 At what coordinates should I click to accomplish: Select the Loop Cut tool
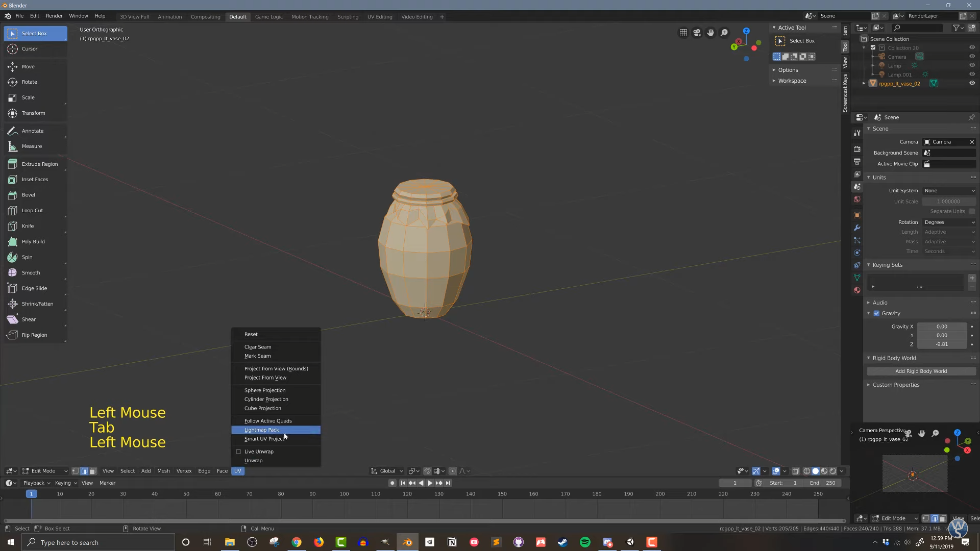click(32, 210)
